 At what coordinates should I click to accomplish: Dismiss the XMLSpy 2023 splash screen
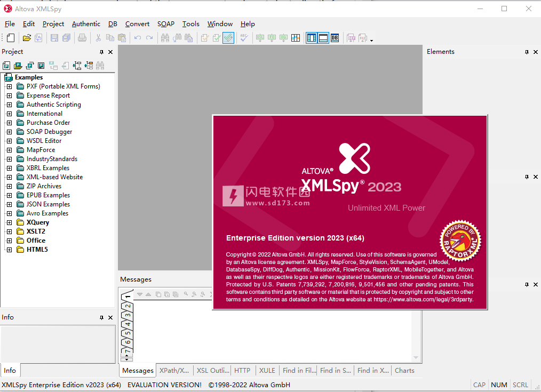coord(350,212)
